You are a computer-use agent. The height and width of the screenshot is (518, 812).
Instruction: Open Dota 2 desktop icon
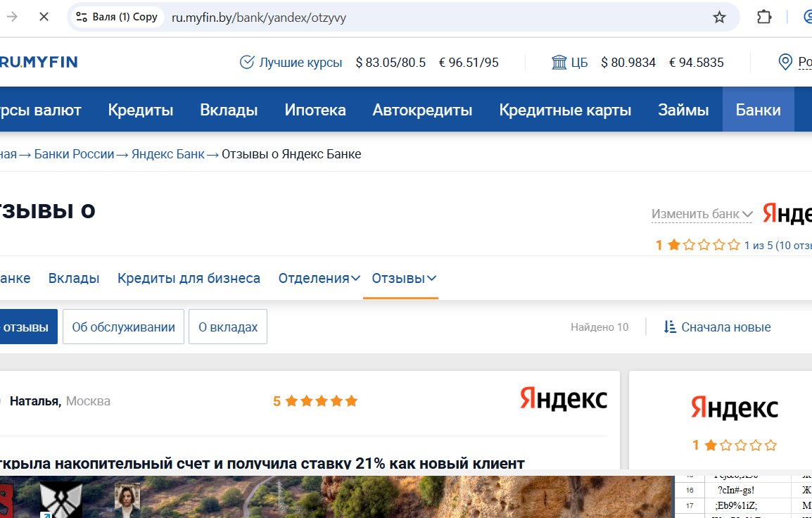pos(5,501)
